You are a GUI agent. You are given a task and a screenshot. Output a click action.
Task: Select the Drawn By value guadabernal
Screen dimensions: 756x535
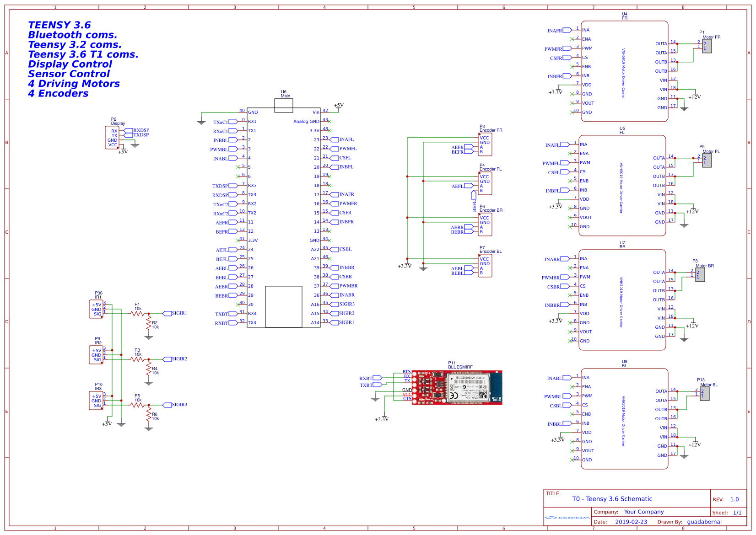[705, 521]
